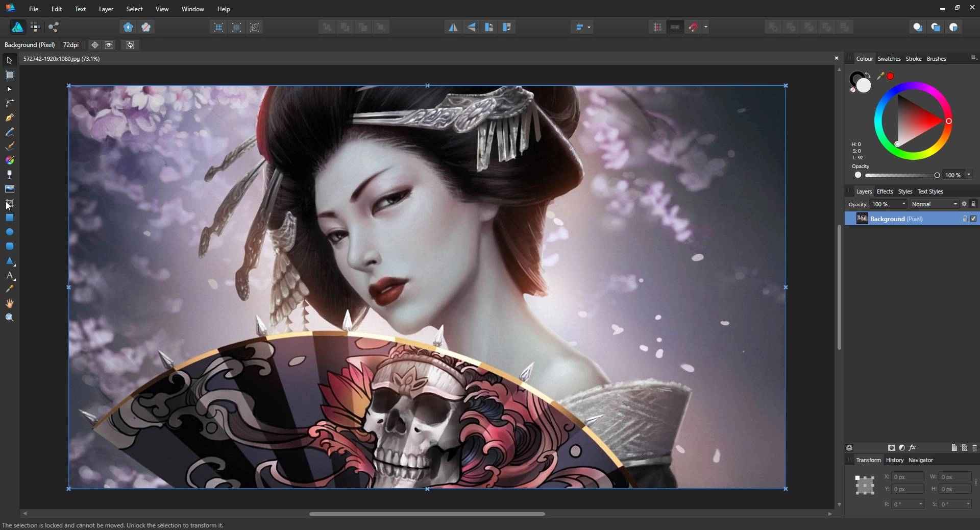
Task: Select top-left transform anchor point
Action: coord(857,478)
